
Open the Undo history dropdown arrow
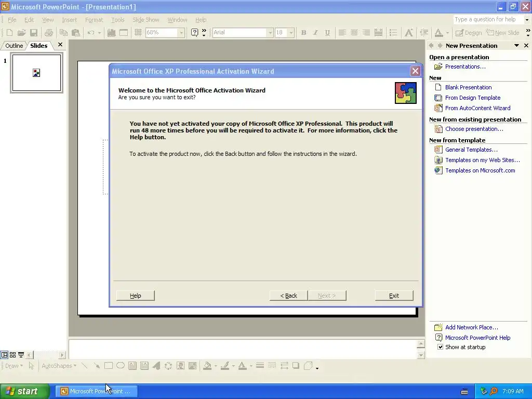[99, 33]
